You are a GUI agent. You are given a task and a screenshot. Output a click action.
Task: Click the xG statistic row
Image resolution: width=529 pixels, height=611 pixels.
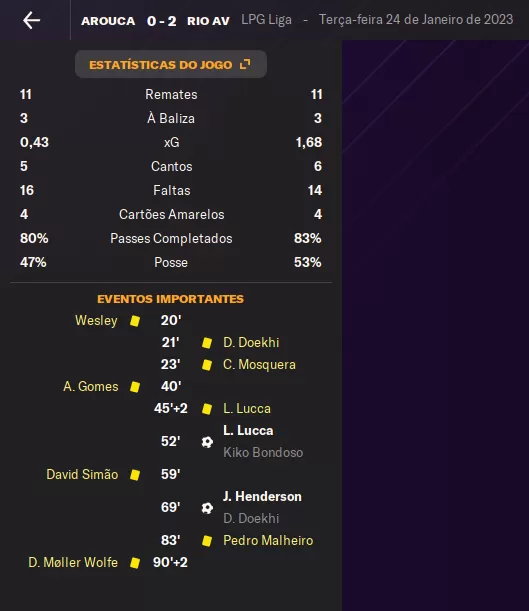pos(171,142)
